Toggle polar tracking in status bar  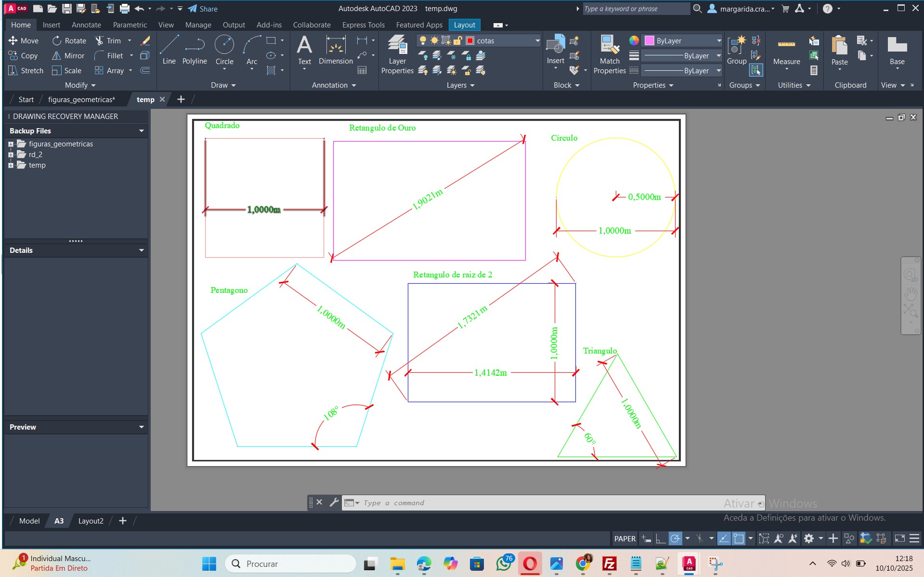click(x=676, y=538)
